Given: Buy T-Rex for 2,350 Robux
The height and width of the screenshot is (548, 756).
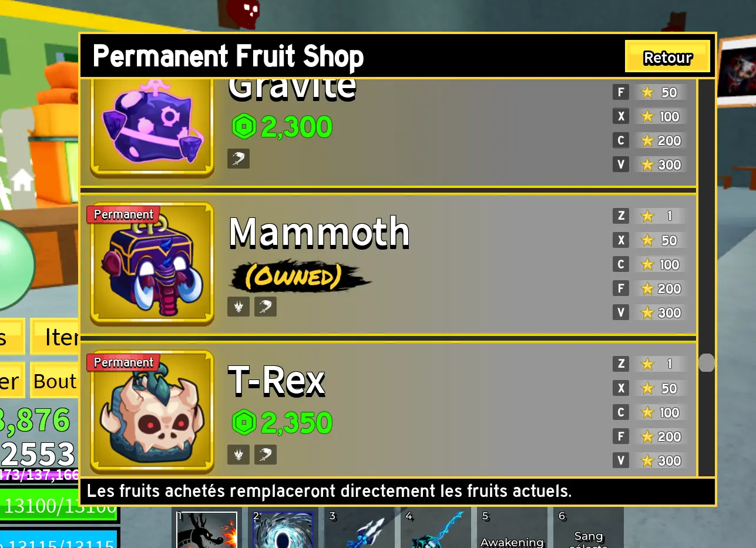Looking at the screenshot, I should coord(282,422).
